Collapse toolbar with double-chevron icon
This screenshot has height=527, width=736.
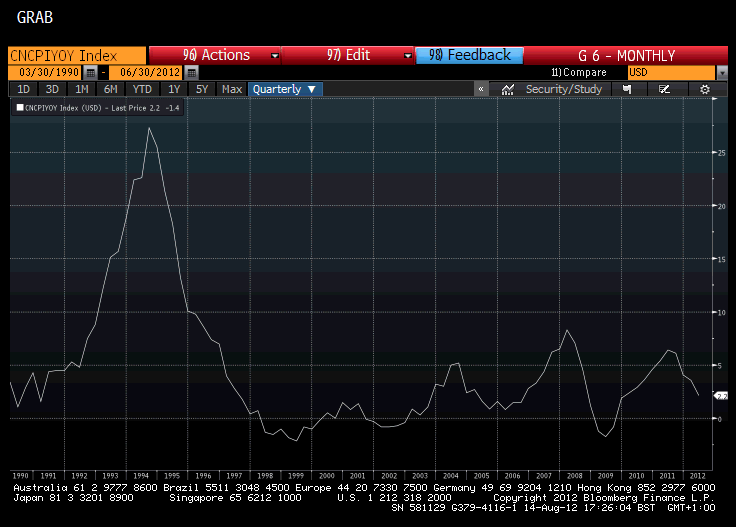coord(481,89)
